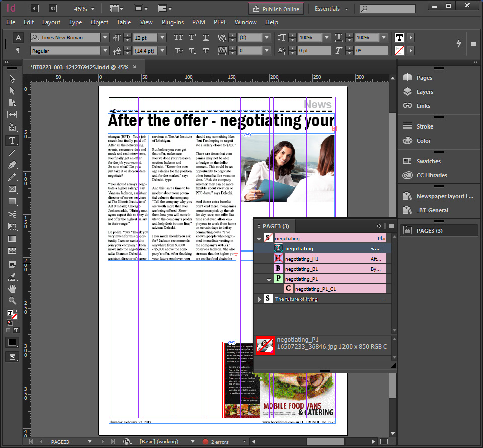Select the Rectangle Frame tool
The width and height of the screenshot is (483, 448).
[12, 189]
